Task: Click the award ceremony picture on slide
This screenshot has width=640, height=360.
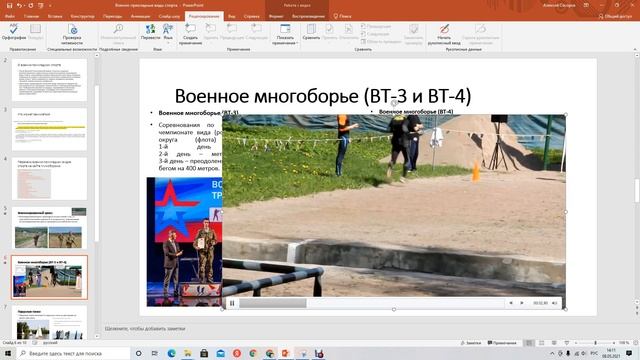Action: click(184, 242)
